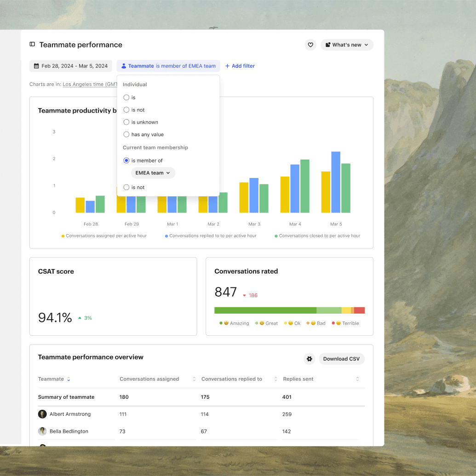476x476 pixels.
Task: Click the Terrible rating legend item
Action: 345,323
